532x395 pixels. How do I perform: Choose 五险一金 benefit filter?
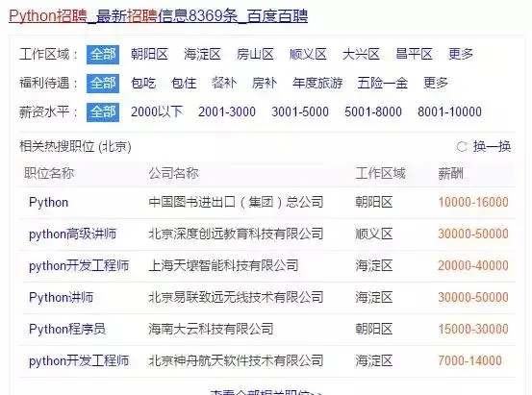click(382, 83)
